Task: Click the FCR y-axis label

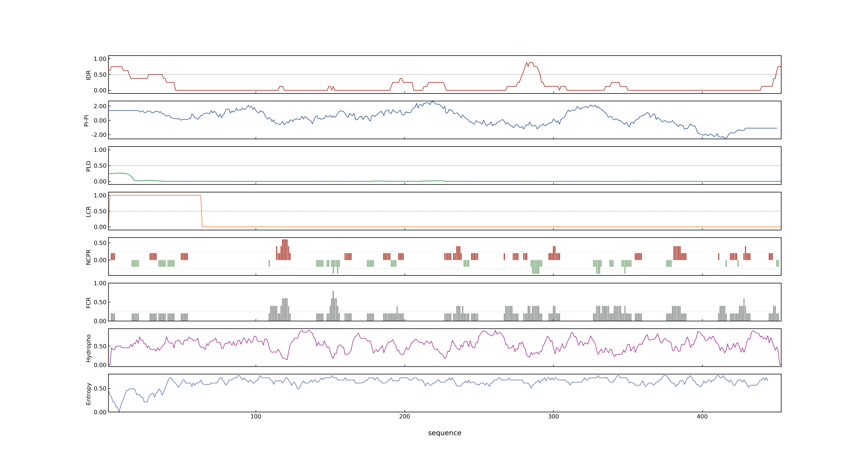Action: (x=88, y=302)
